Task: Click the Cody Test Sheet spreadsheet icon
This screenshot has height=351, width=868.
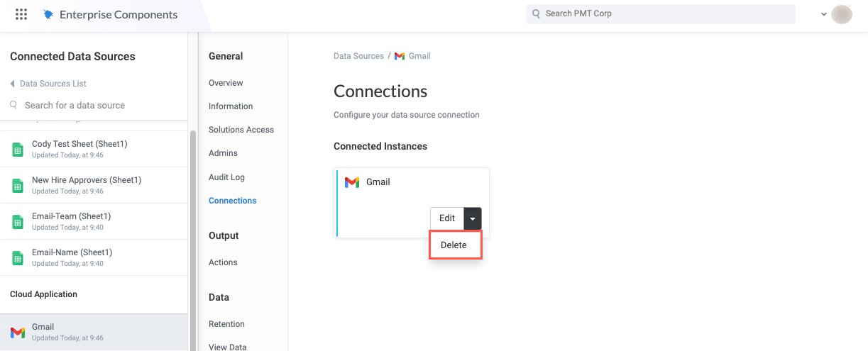Action: click(18, 150)
